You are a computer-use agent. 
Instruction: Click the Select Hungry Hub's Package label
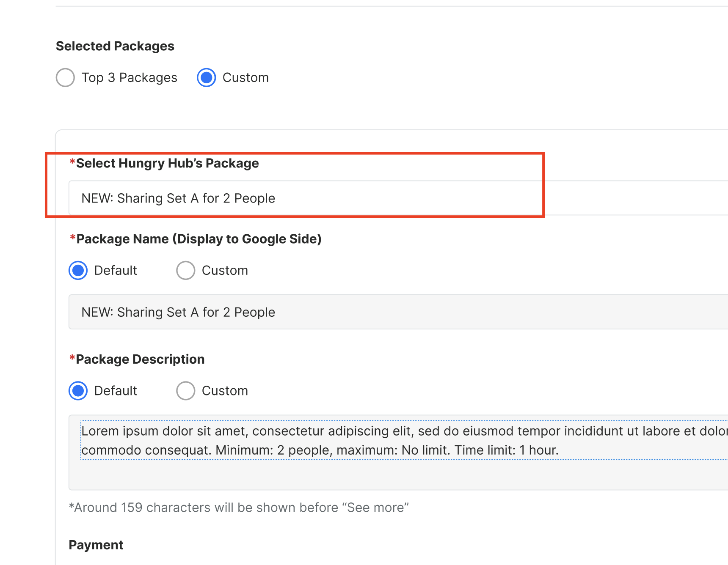tap(167, 163)
